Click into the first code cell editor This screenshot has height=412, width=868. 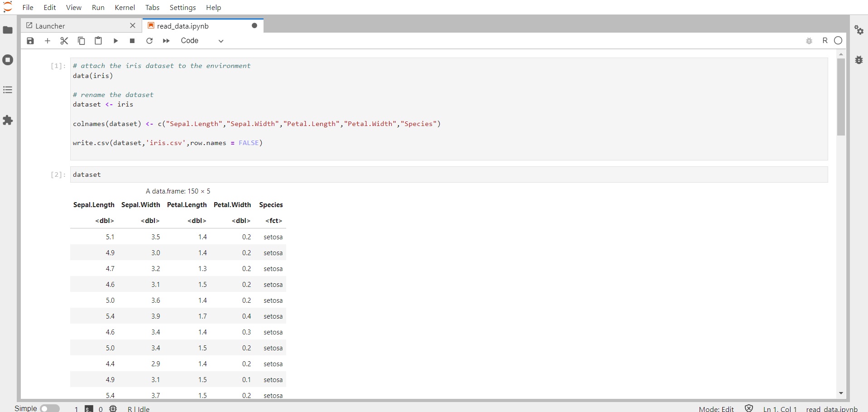449,109
